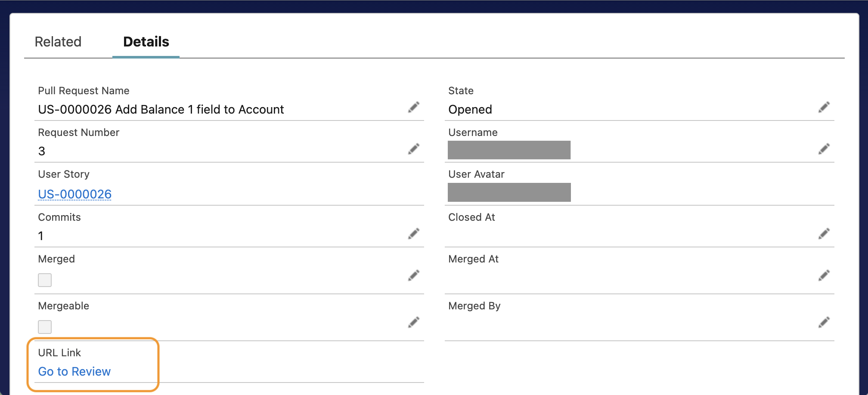Image resolution: width=868 pixels, height=395 pixels.
Task: Toggle the Merged checkbox
Action: 45,280
